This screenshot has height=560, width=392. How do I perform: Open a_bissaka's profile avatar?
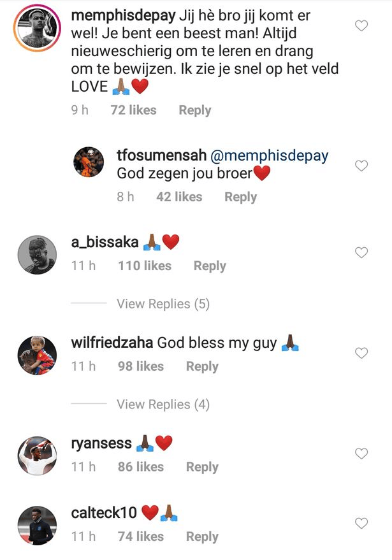pyautogui.click(x=36, y=254)
